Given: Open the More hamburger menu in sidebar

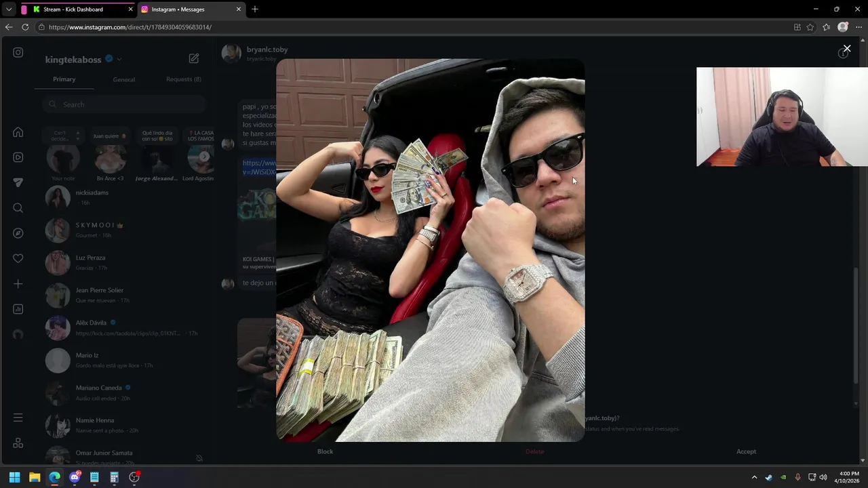Looking at the screenshot, I should point(18,418).
